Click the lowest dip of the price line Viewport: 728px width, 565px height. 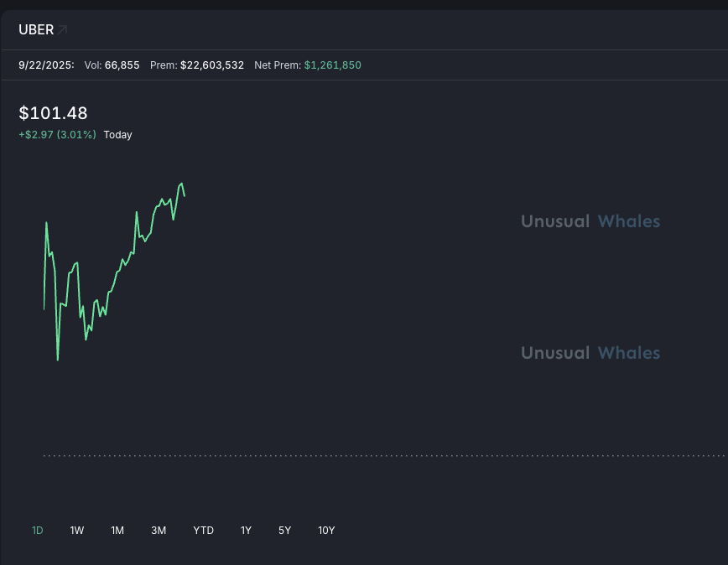(58, 360)
